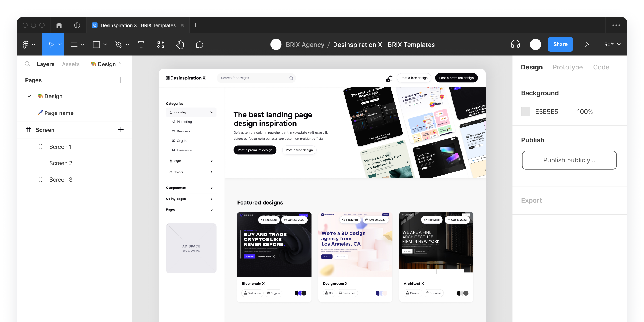Select the Pen/Vector tool
This screenshot has width=644, height=322.
click(119, 44)
